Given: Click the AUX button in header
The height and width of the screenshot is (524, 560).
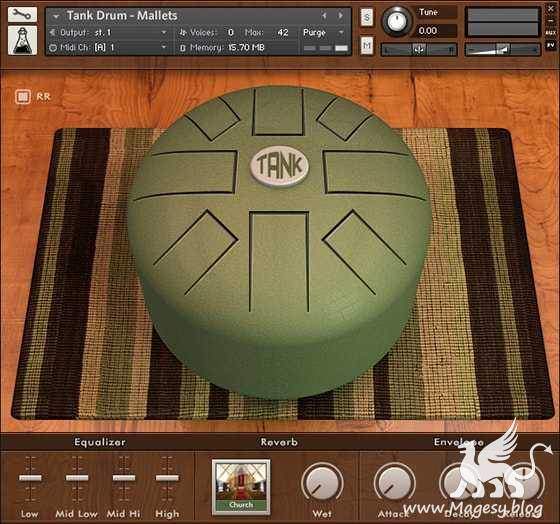Looking at the screenshot, I should (550, 33).
